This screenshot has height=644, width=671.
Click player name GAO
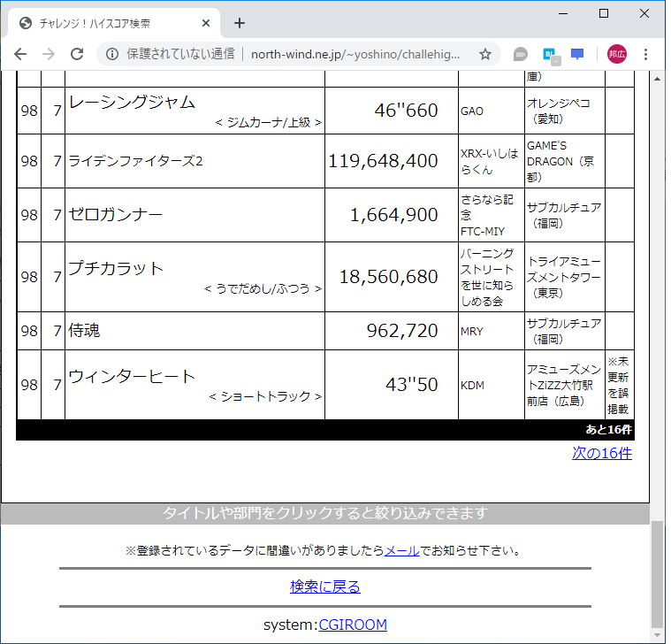(471, 111)
